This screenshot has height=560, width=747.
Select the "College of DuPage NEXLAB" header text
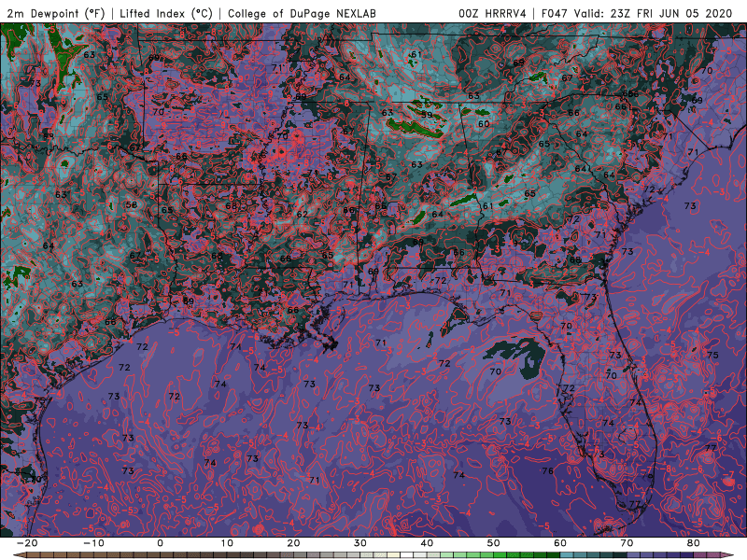[x=302, y=13]
